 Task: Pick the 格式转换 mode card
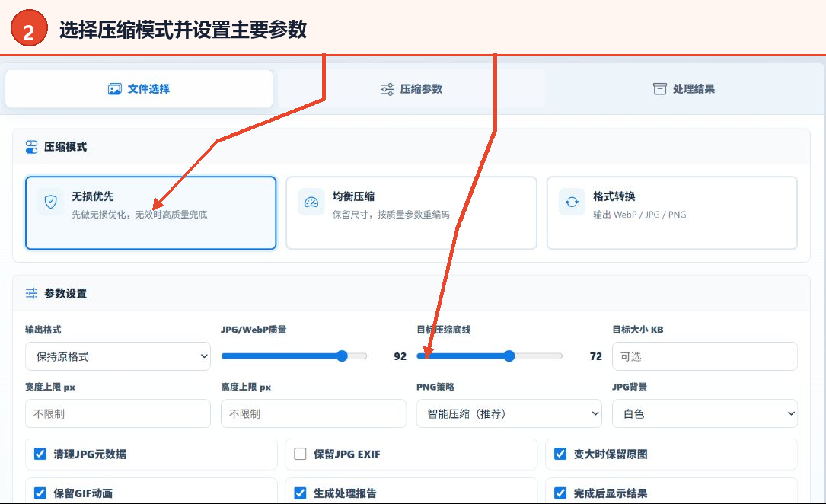click(x=672, y=212)
